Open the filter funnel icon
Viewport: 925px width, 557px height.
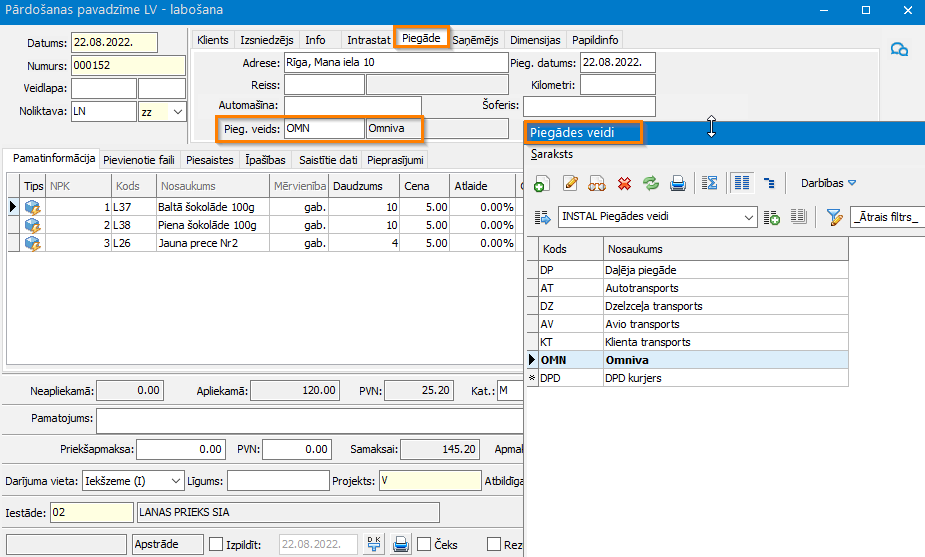tap(834, 217)
